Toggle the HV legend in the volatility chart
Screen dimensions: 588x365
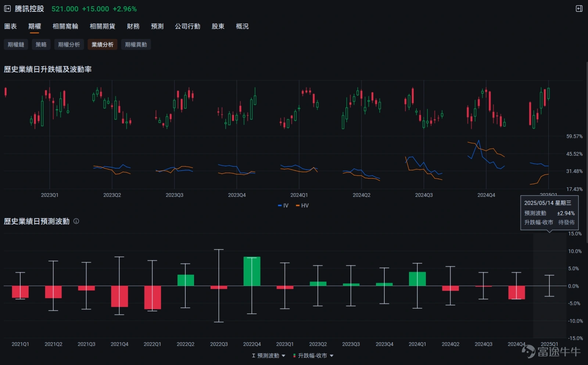pyautogui.click(x=302, y=206)
